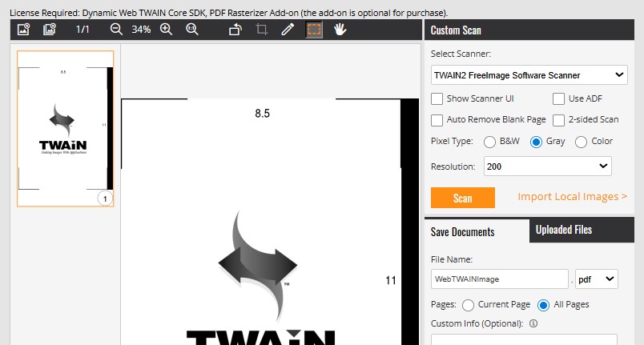Open the image editor pencil tool
Viewport: 644px width, 345px height.
[288, 30]
